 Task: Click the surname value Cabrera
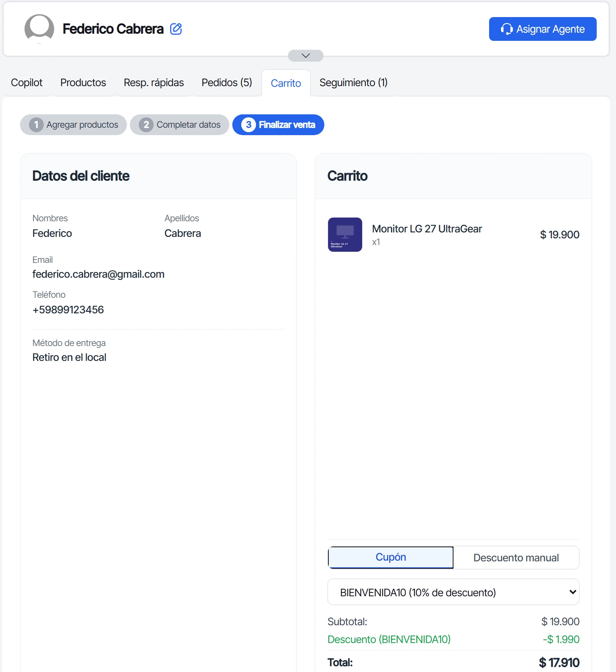183,233
